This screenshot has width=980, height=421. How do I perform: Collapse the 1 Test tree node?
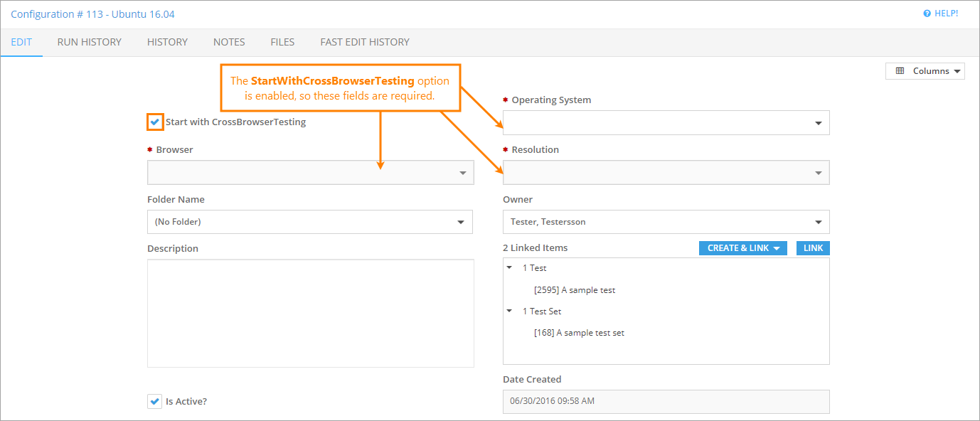[x=509, y=268]
